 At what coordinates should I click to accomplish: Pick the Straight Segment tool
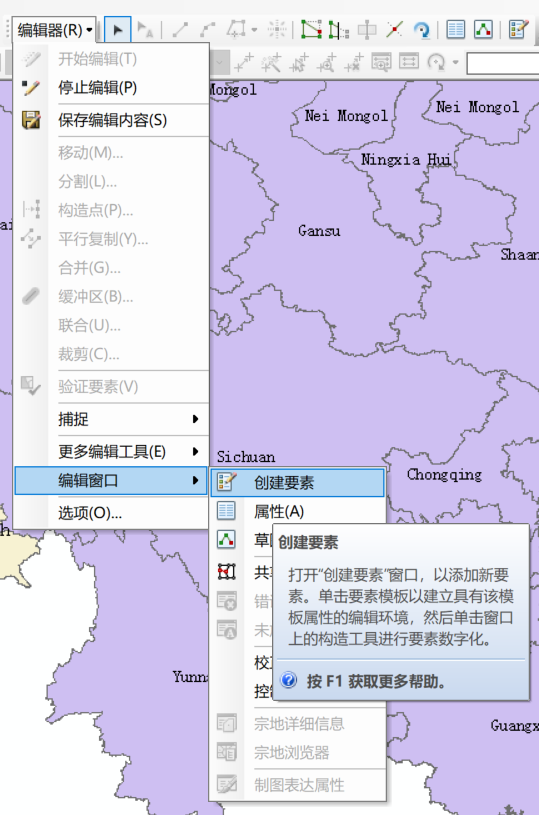[x=180, y=30]
